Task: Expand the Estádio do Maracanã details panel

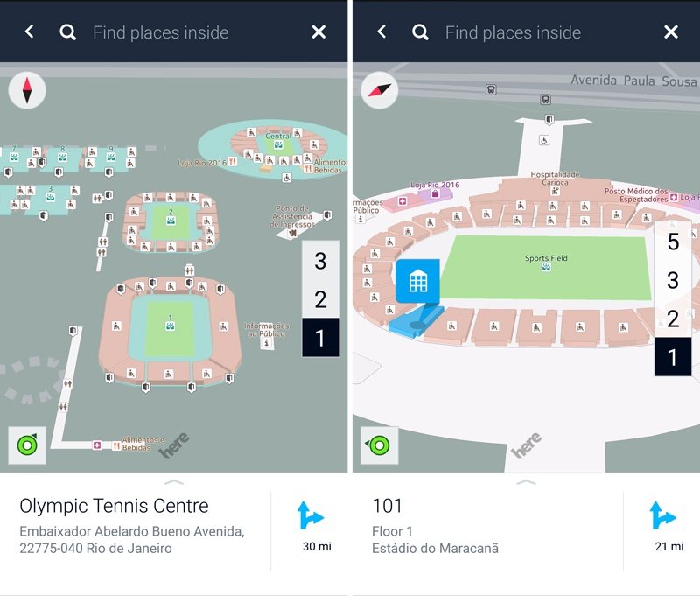Action: (x=527, y=482)
